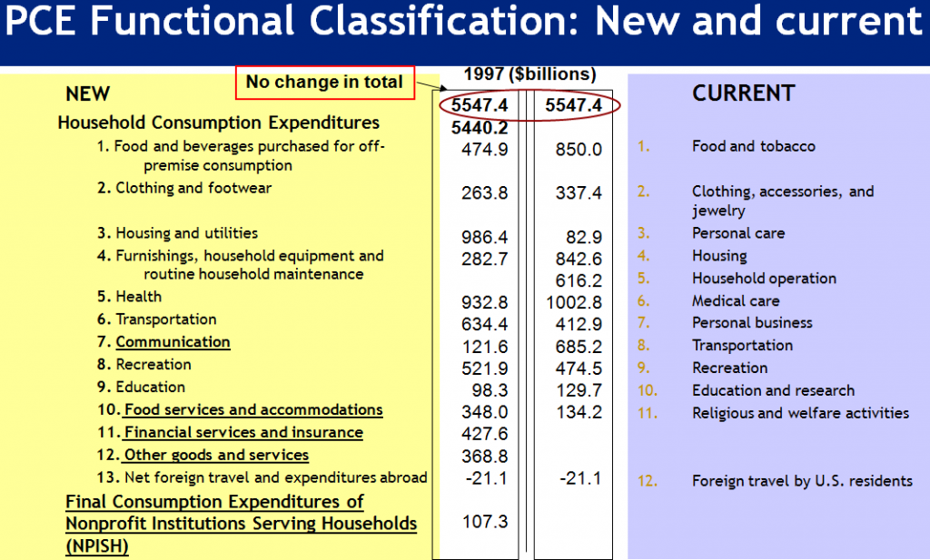Select Food and tobacco in CURRENT list
930x560 pixels.
[756, 145]
